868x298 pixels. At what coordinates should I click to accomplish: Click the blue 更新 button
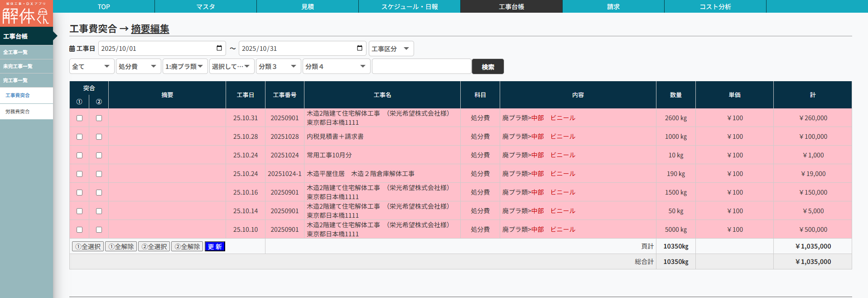click(215, 246)
